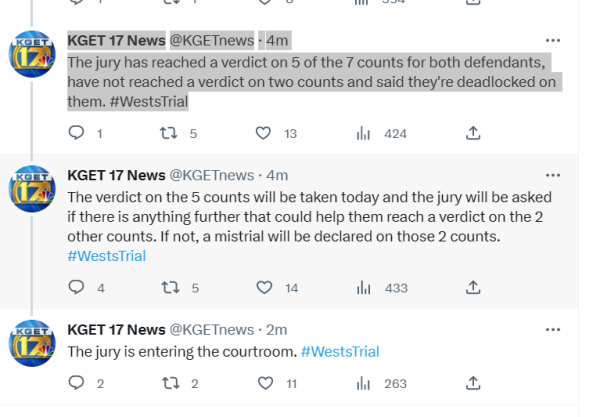
Task: Retweet the mistrial tweet
Action: tap(170, 288)
